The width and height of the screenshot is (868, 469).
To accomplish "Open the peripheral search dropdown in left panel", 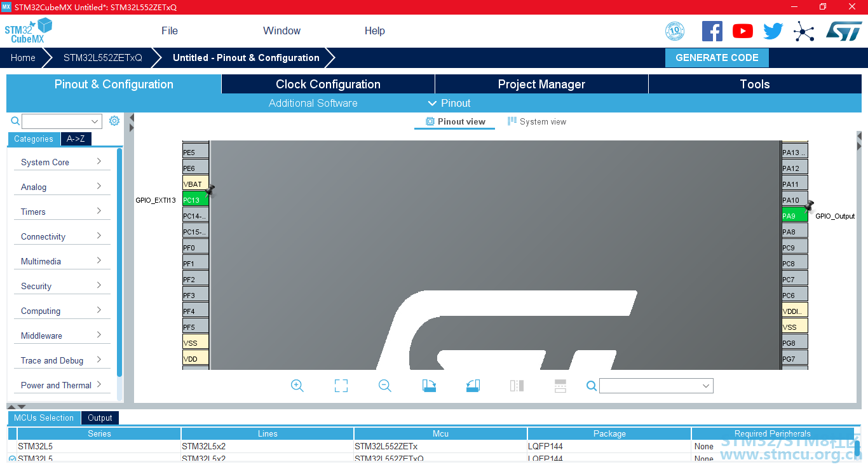I will pos(95,121).
